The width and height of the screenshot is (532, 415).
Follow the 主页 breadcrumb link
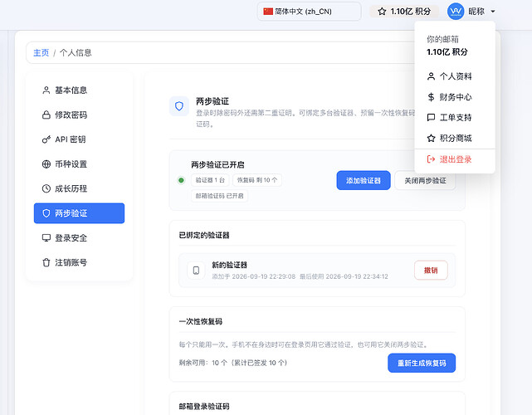(41, 52)
